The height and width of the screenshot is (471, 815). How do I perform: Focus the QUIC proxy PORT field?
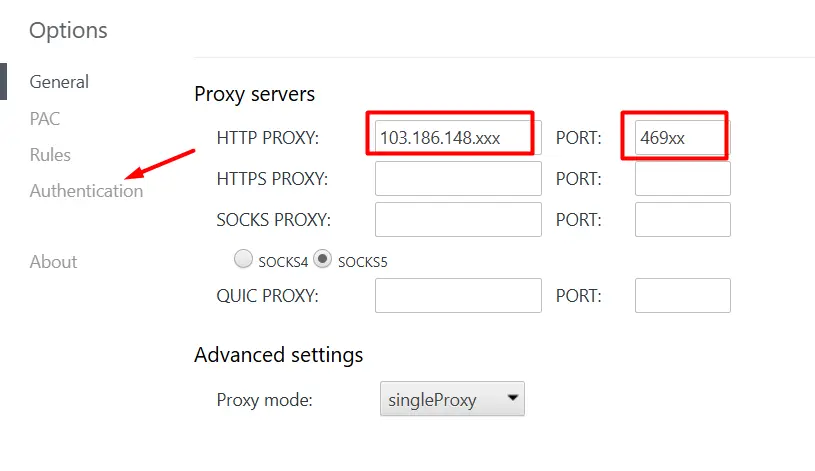[x=682, y=295]
